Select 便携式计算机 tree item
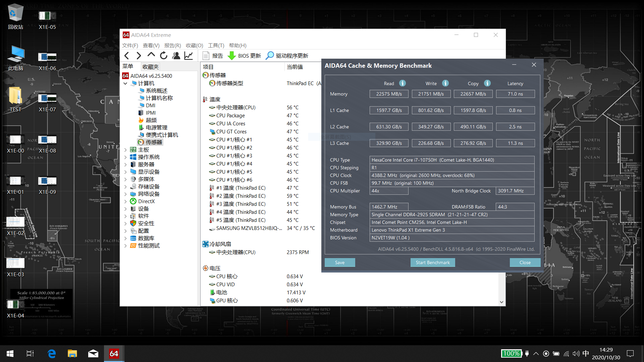This screenshot has height=362, width=644. click(162, 135)
